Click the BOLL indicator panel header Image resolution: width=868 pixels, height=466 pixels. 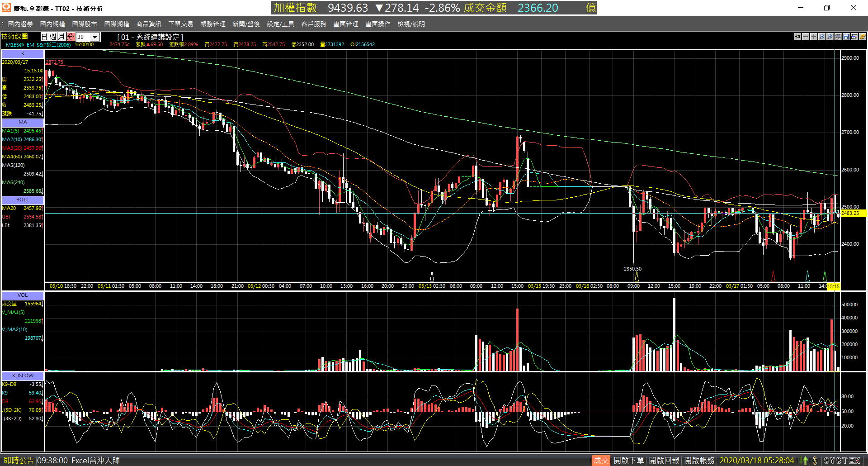pos(23,200)
